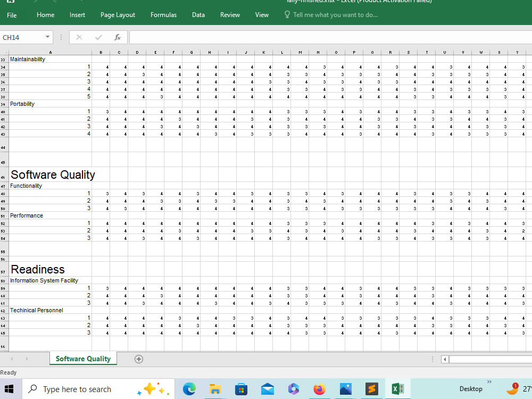Click the Desktop toolbar label
This screenshot has width=532, height=399.
(x=471, y=389)
